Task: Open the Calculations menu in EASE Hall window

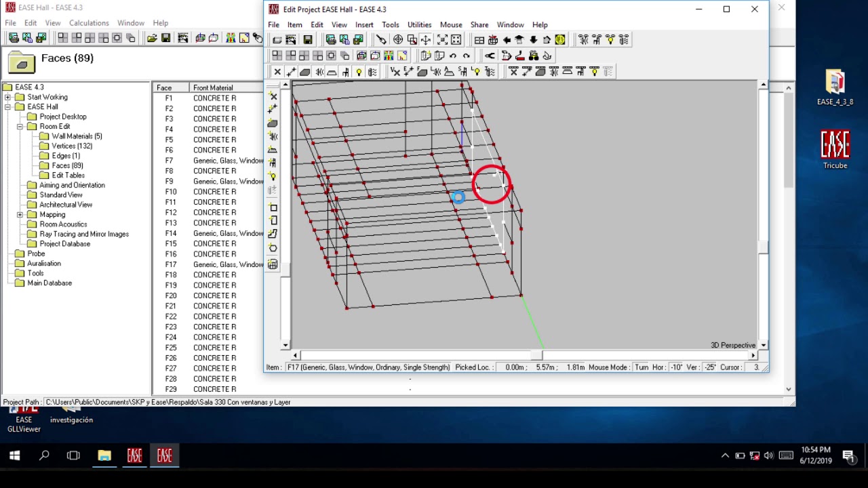Action: 89,23
